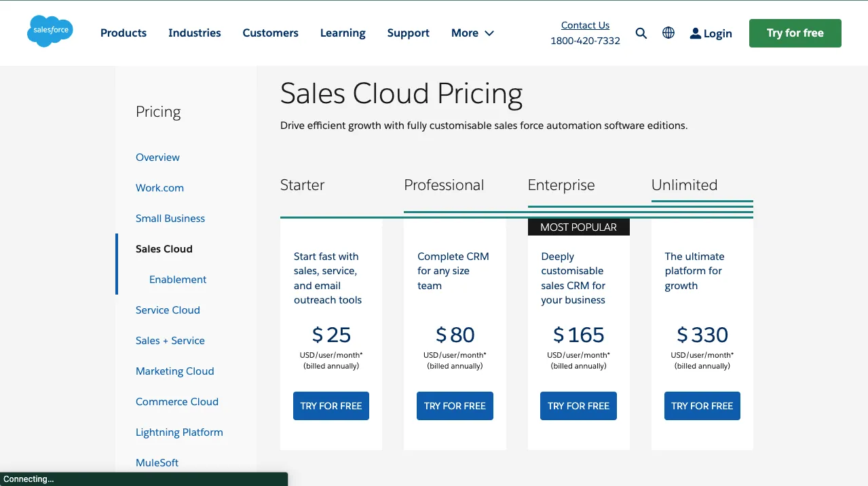Open the Products menu
The image size is (868, 486).
click(124, 33)
